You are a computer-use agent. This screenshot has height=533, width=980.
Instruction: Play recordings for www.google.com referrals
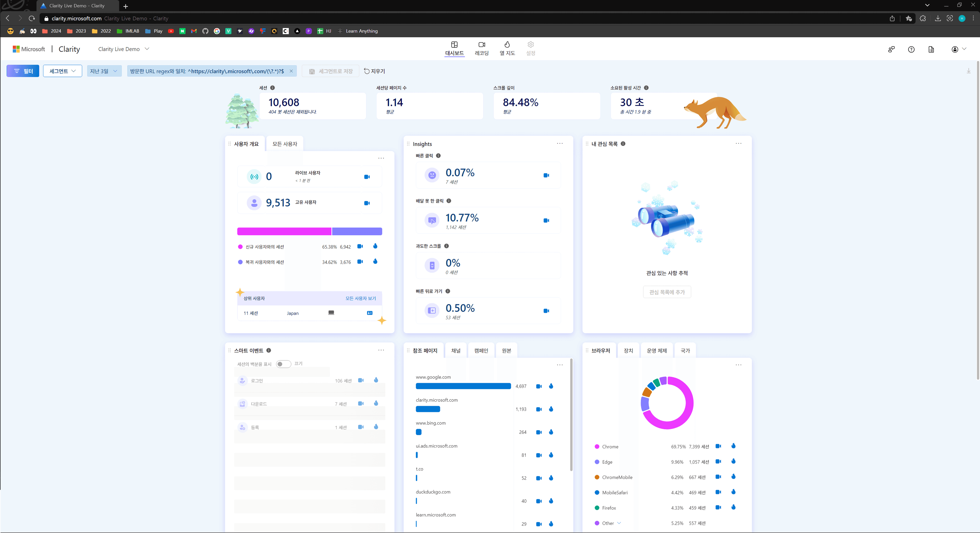point(539,386)
